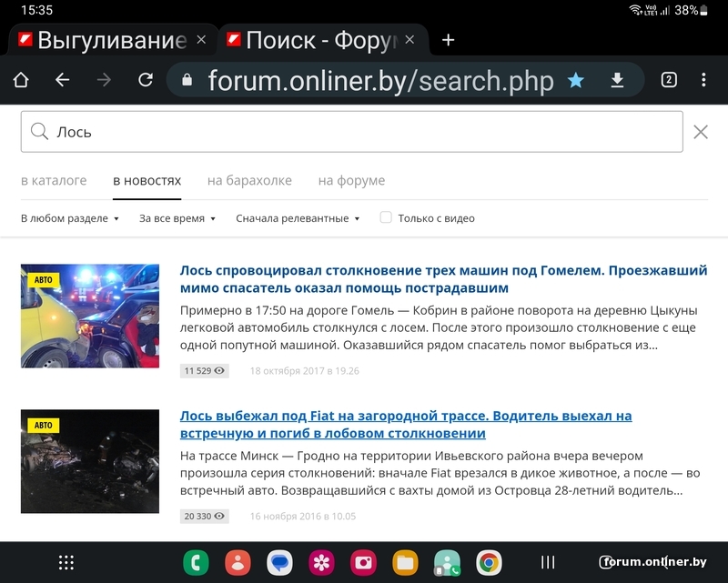The height and width of the screenshot is (583, 728).
Task: Tap the download page icon
Action: pyautogui.click(x=617, y=80)
